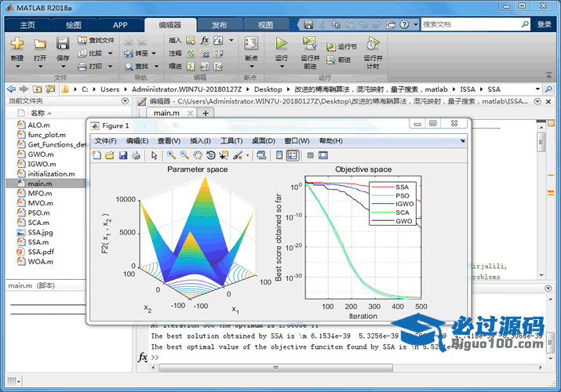
Task: Click the print icon in Figure 1 toolbar
Action: pyautogui.click(x=136, y=155)
